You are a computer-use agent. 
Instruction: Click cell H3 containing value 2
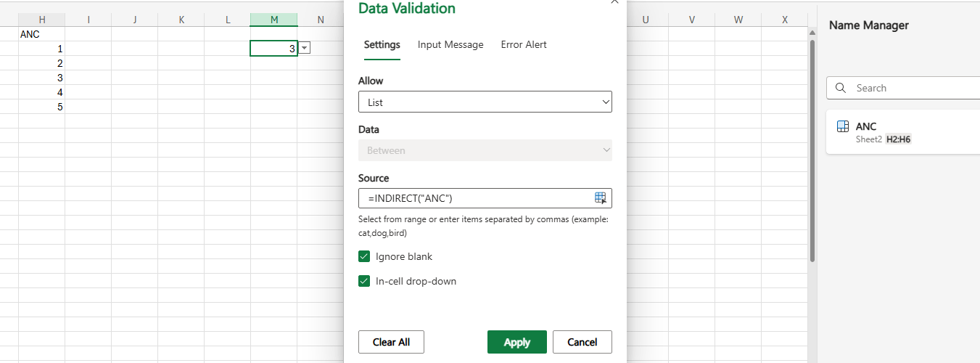point(42,63)
